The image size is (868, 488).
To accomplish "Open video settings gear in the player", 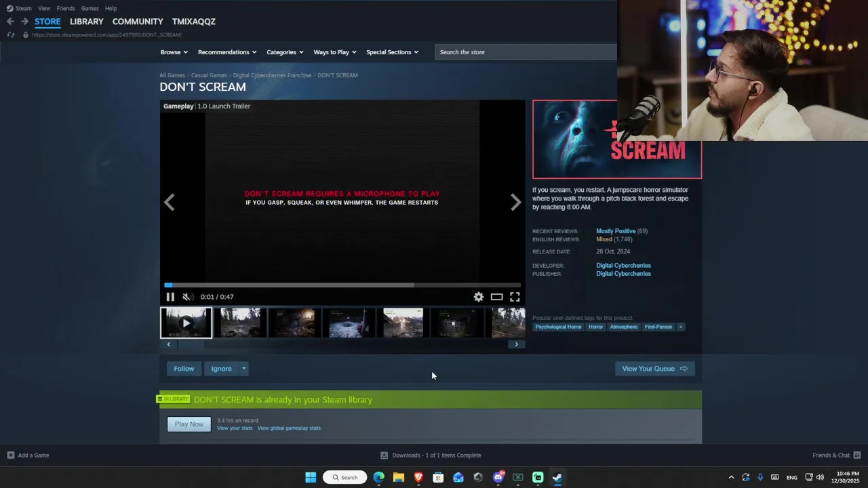I will pyautogui.click(x=479, y=297).
